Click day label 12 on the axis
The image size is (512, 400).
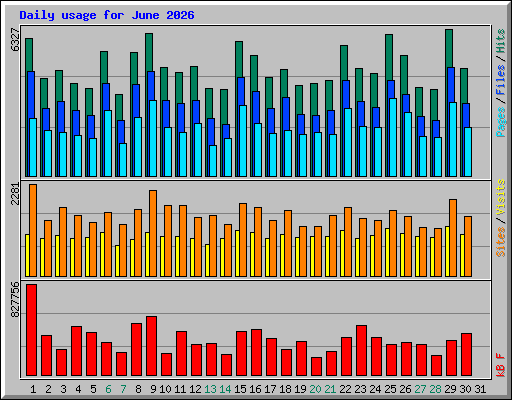coord(195,389)
